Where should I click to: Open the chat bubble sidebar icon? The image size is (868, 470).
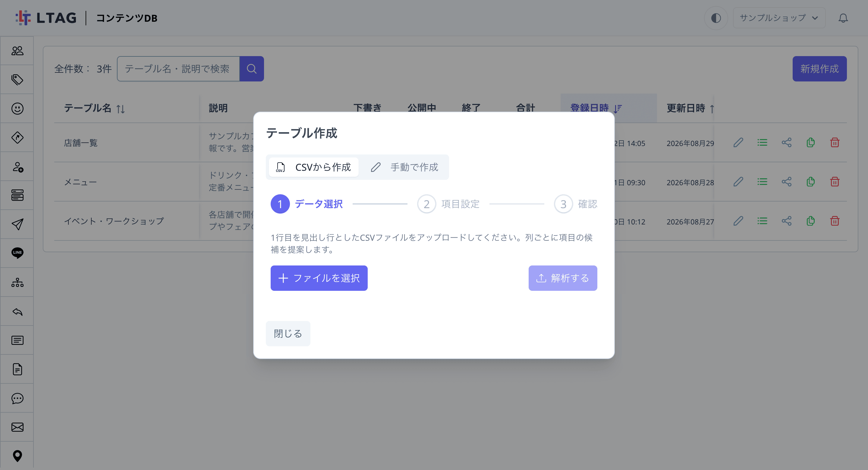[17, 398]
